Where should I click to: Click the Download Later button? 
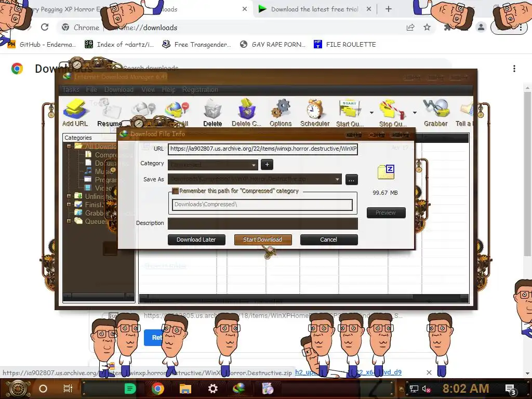coord(196,240)
